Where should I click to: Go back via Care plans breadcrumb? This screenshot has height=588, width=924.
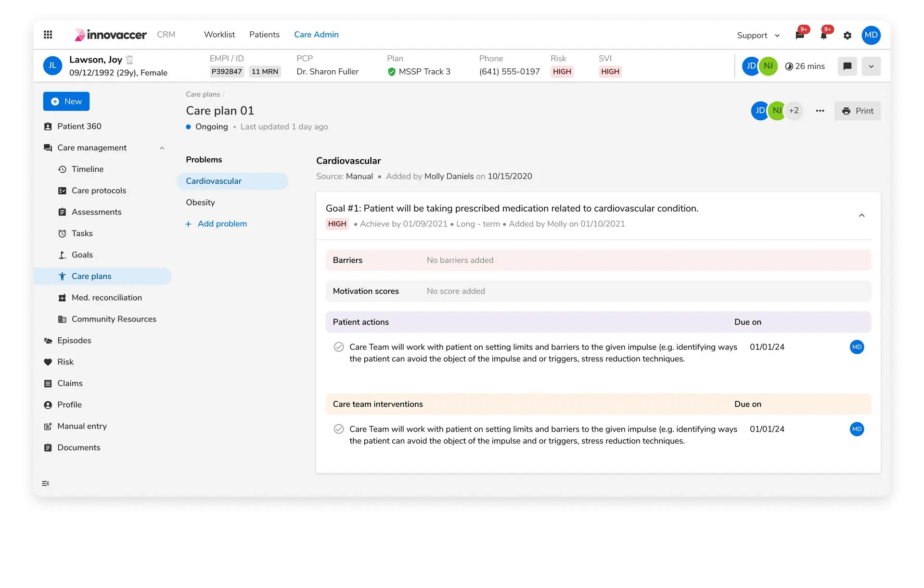point(203,94)
